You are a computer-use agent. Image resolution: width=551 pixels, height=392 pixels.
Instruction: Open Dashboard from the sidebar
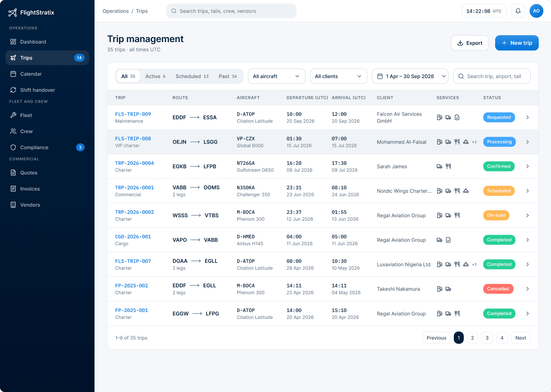click(x=47, y=42)
